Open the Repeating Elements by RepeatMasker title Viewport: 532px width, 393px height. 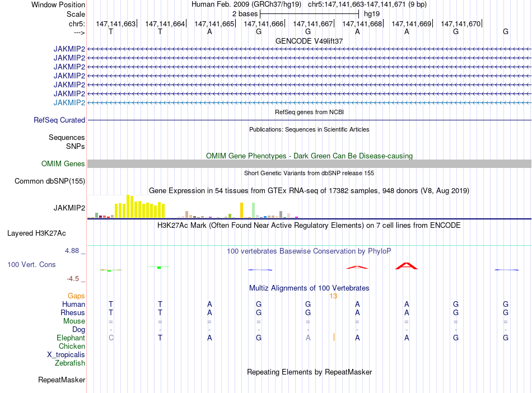pos(309,372)
